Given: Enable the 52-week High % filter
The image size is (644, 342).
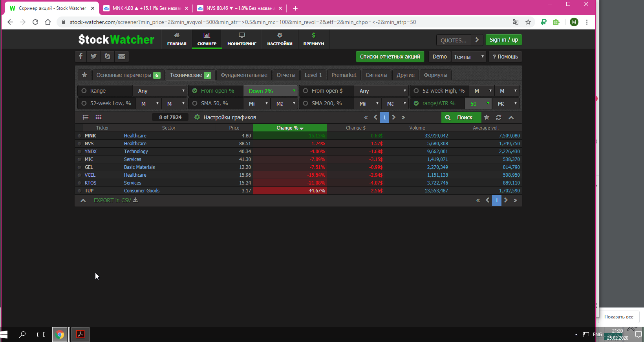Looking at the screenshot, I should [x=416, y=91].
